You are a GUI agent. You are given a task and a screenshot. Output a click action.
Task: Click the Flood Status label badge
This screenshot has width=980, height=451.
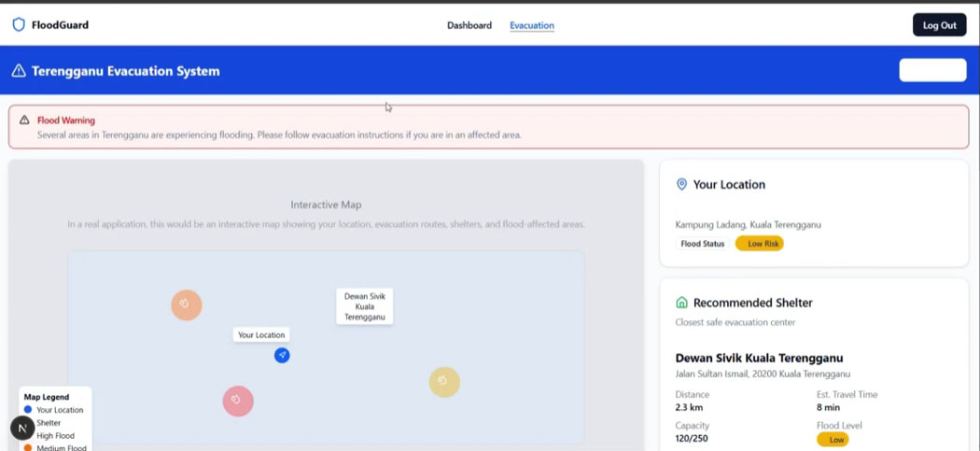pos(702,244)
